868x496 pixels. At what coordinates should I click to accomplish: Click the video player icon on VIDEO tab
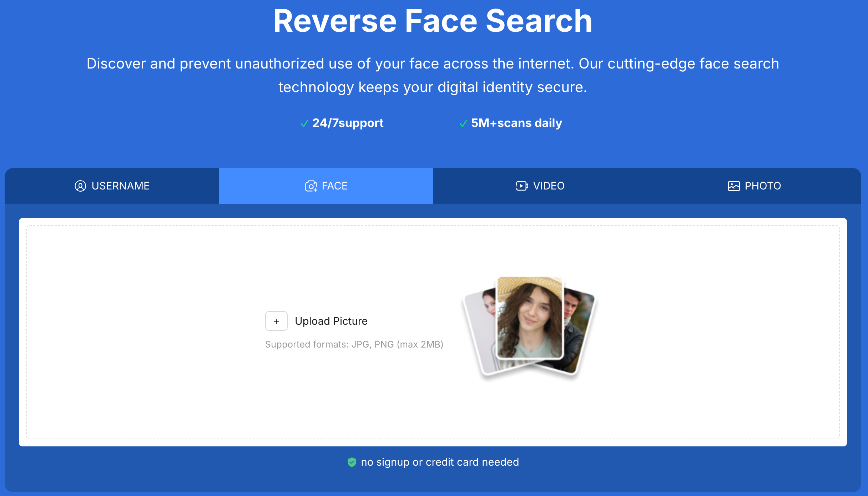coord(521,186)
